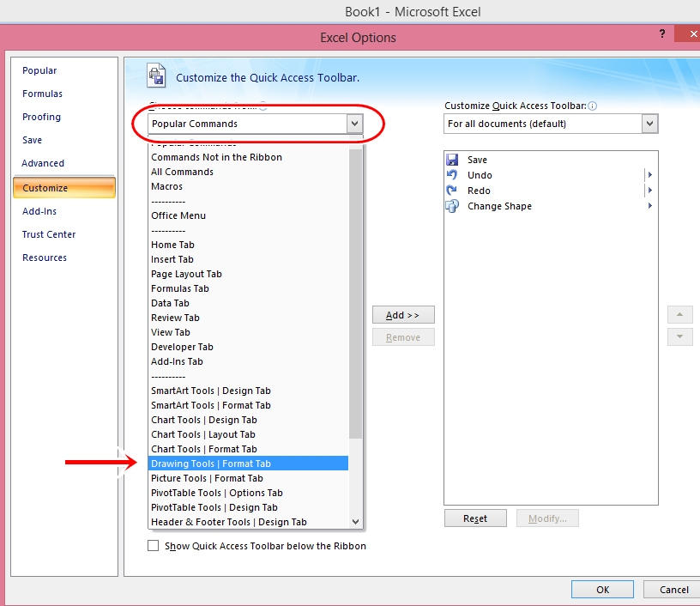Click the help question mark icon
700x606 pixels.
pos(662,33)
